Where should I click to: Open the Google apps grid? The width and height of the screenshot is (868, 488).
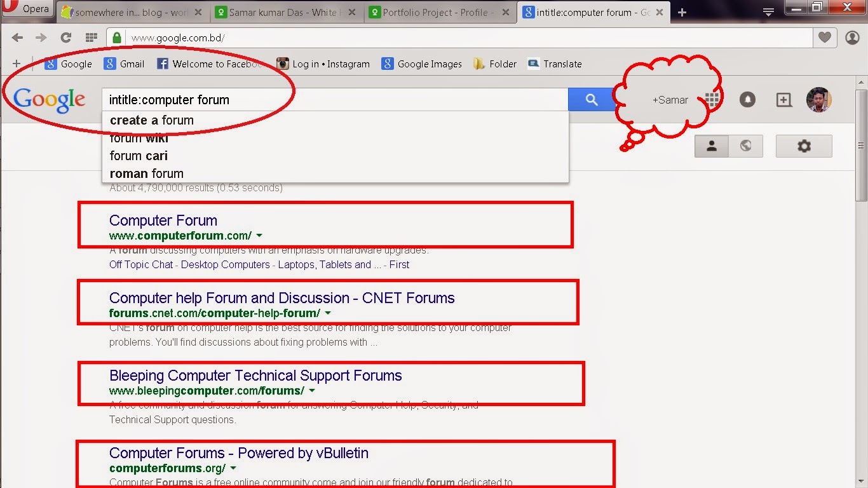712,99
